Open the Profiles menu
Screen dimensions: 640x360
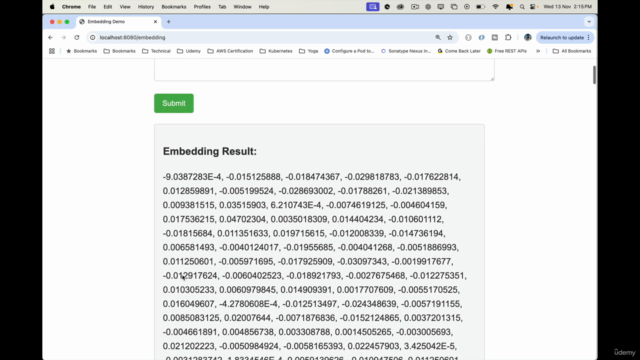pyautogui.click(x=202, y=7)
